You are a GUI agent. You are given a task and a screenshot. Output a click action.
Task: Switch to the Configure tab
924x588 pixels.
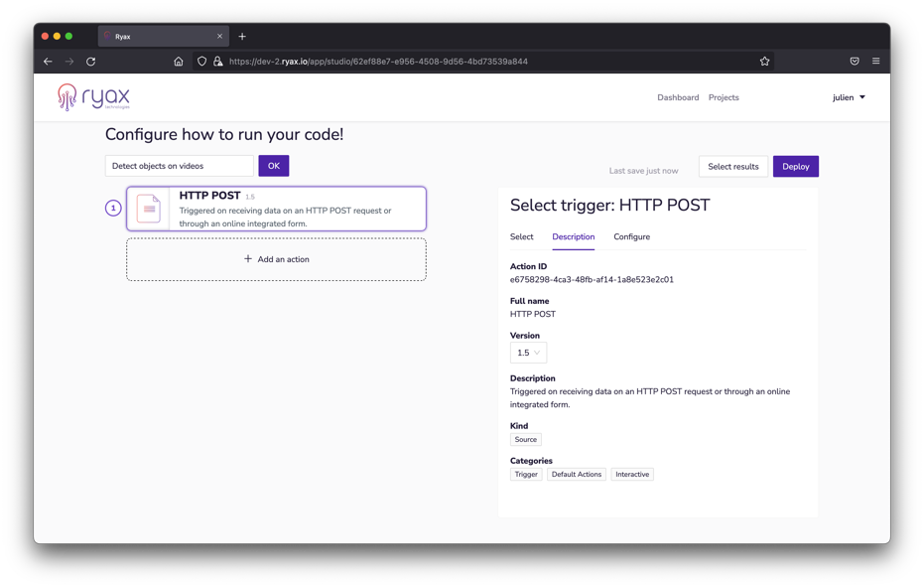[x=631, y=237]
